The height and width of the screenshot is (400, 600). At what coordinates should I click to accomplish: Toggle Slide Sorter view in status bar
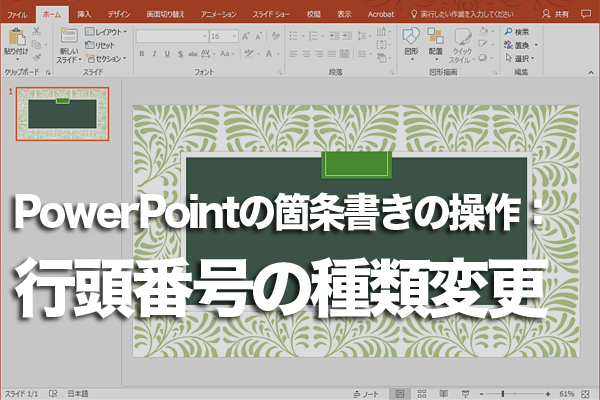(x=422, y=394)
